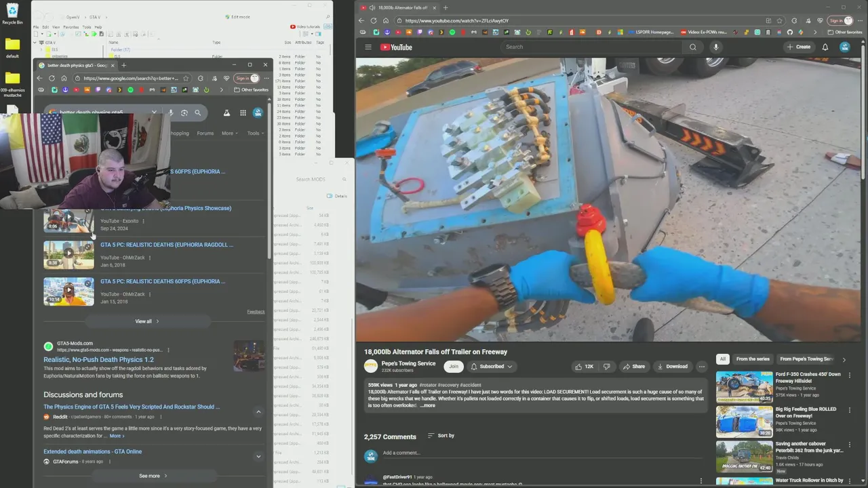Open Feedback link under video results

[x=256, y=312]
